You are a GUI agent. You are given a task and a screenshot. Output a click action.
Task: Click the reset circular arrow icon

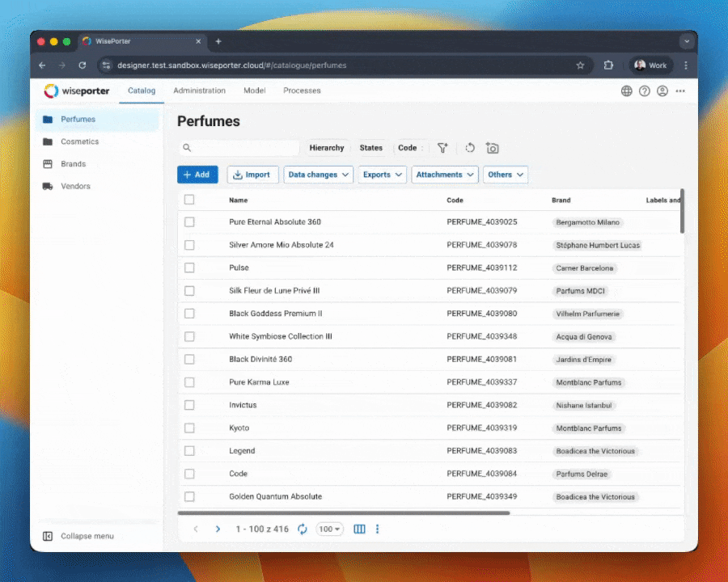(x=470, y=148)
